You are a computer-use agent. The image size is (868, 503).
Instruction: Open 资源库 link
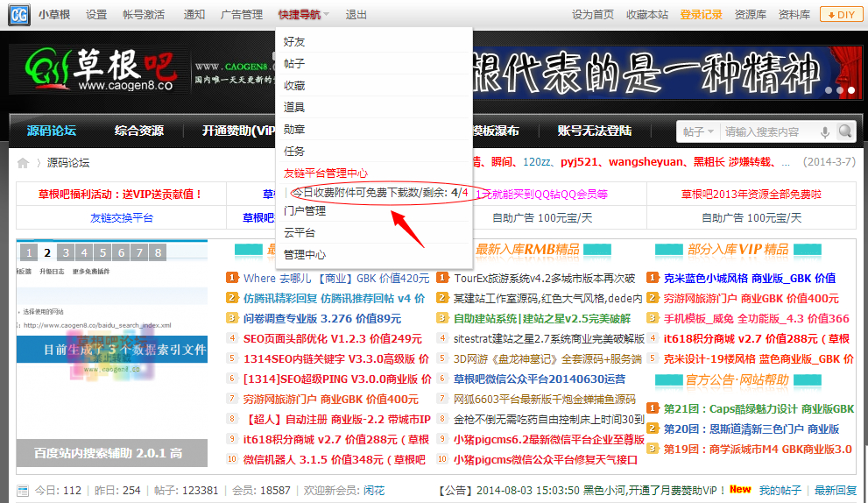click(750, 14)
